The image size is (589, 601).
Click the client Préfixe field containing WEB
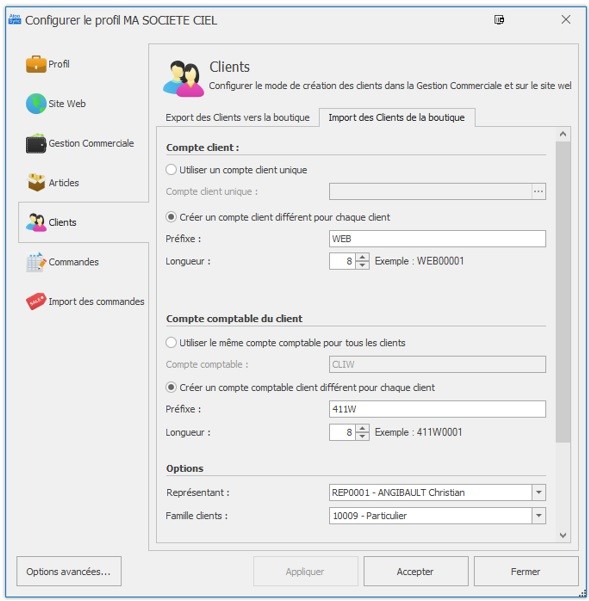pos(437,239)
